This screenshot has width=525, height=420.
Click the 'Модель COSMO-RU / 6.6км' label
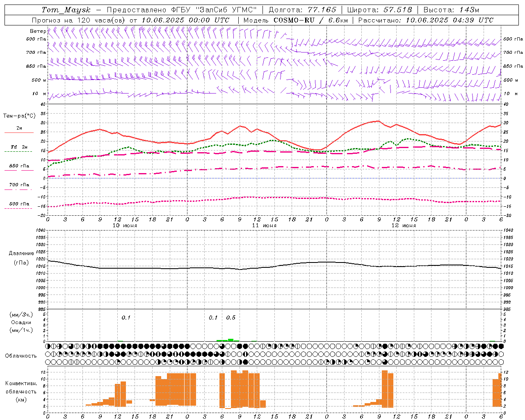(296, 20)
